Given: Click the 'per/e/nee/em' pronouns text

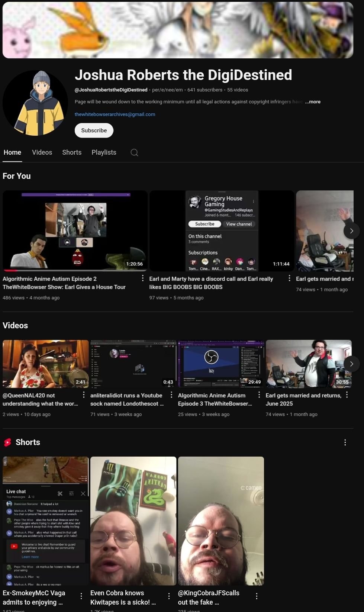Looking at the screenshot, I should tap(167, 90).
